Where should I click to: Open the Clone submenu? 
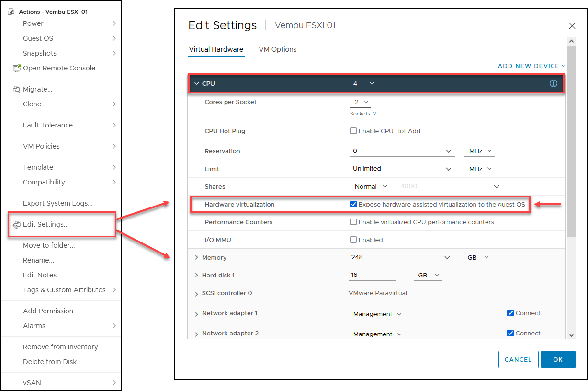(61, 104)
